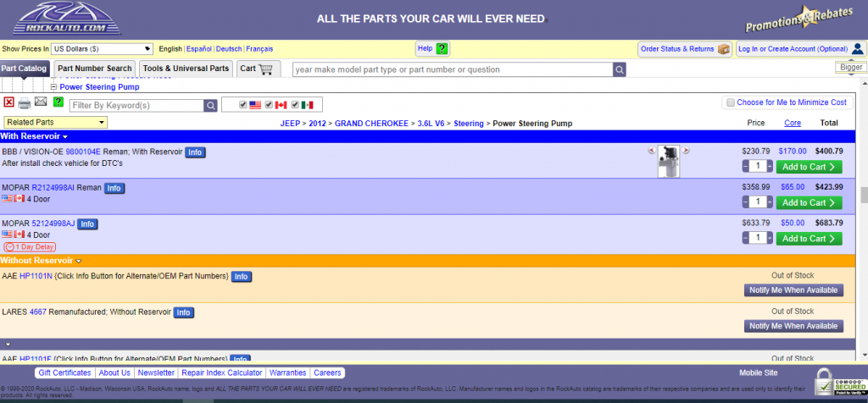
Task: Open the BBB power steering pump thumbnail
Action: [x=669, y=162]
